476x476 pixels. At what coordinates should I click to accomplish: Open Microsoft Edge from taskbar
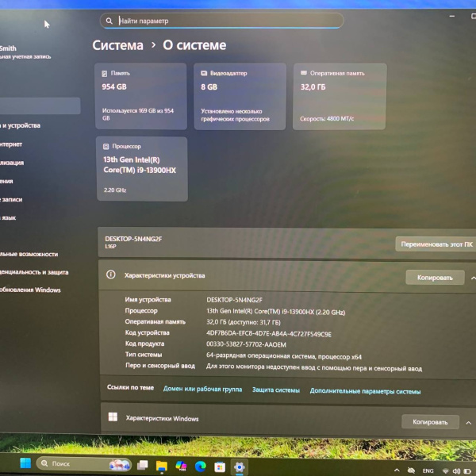(x=201, y=466)
